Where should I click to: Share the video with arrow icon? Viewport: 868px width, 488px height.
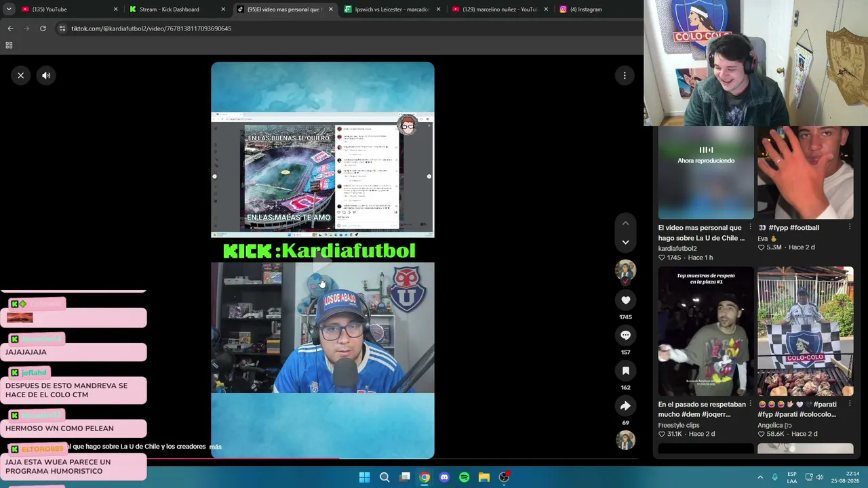click(x=625, y=406)
